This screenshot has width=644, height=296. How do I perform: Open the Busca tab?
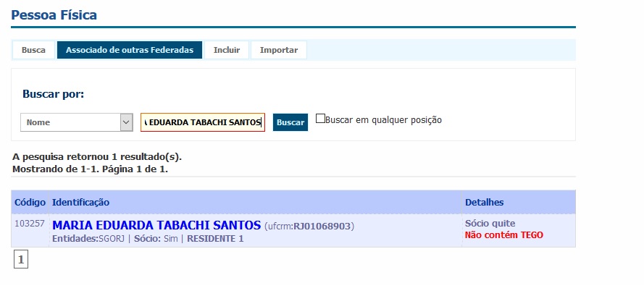(33, 50)
